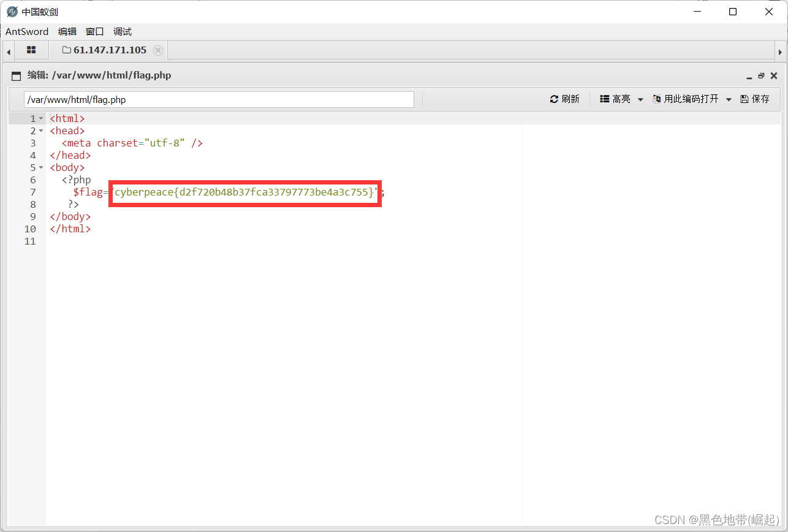
Task: Minimize the flag.php editor panel
Action: click(x=749, y=77)
